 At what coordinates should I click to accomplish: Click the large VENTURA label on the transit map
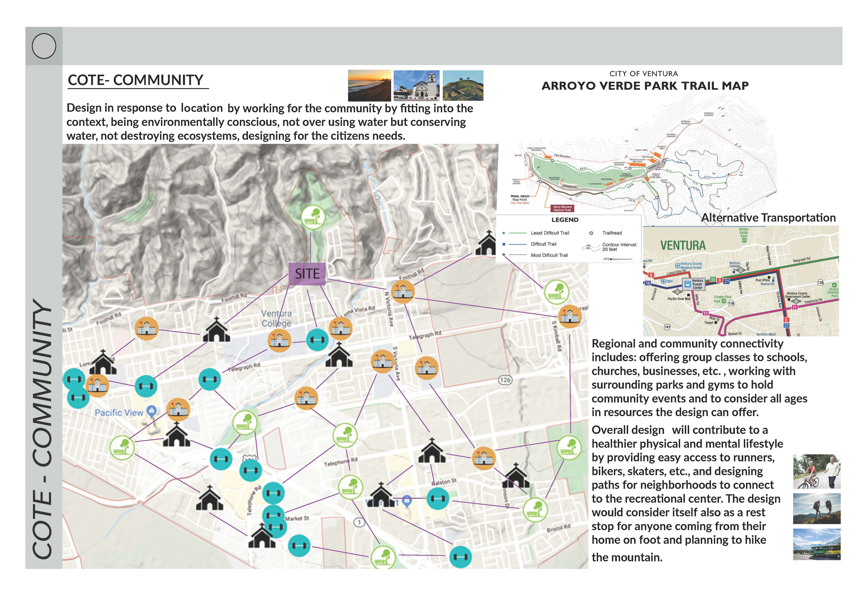click(x=683, y=246)
